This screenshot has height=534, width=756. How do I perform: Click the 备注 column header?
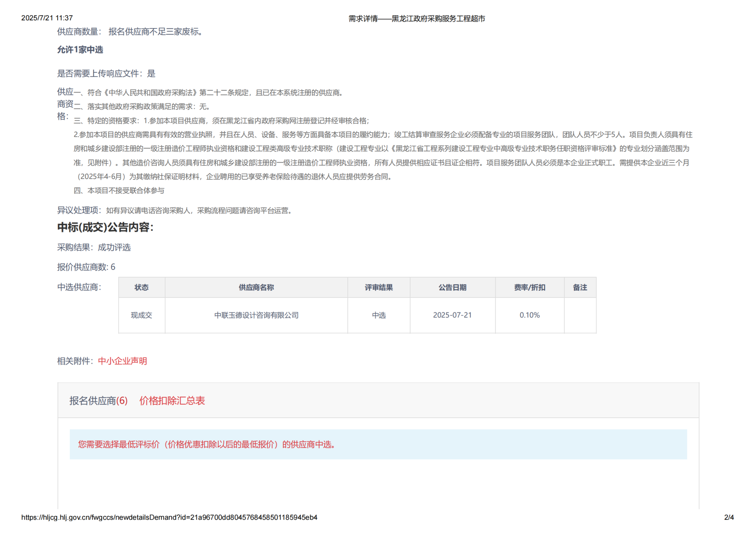tap(580, 287)
